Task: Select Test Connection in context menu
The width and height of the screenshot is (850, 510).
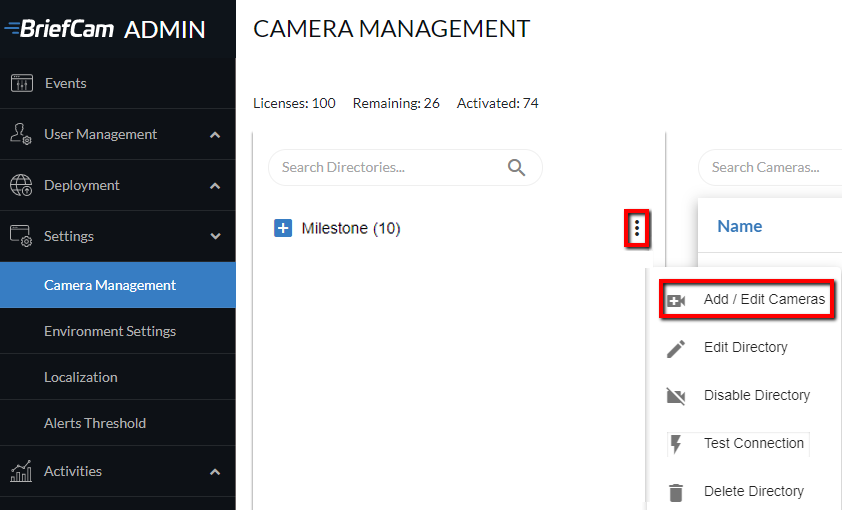Action: (753, 443)
